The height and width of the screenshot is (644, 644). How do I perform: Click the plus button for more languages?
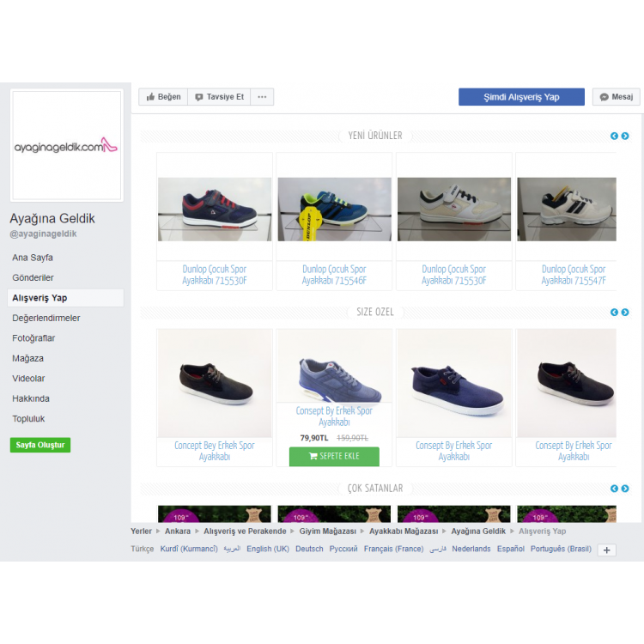606,550
